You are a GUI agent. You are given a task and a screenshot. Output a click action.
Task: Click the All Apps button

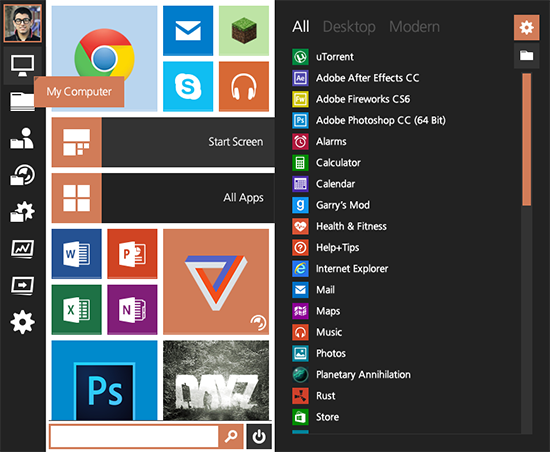[163, 198]
